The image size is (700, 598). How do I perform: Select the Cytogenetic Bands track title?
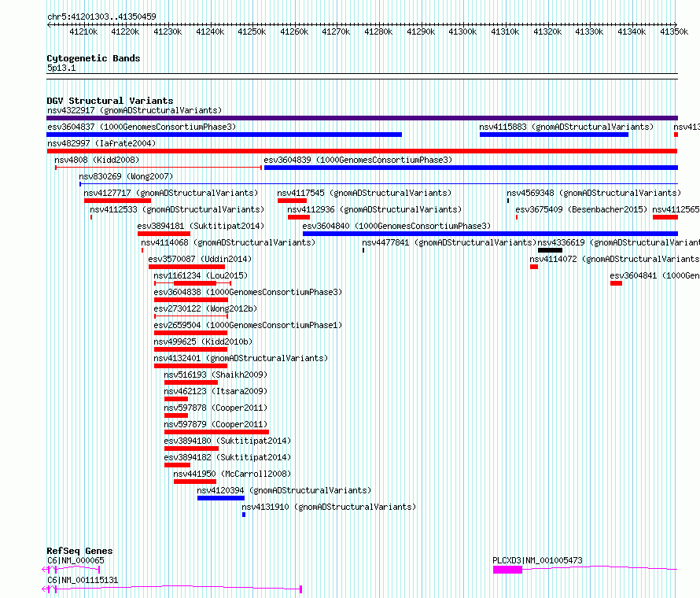tap(94, 58)
